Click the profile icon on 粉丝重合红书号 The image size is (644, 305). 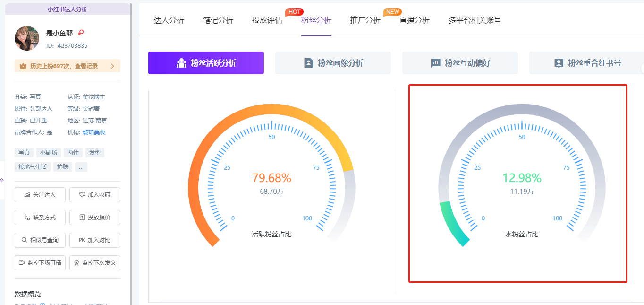pyautogui.click(x=559, y=63)
